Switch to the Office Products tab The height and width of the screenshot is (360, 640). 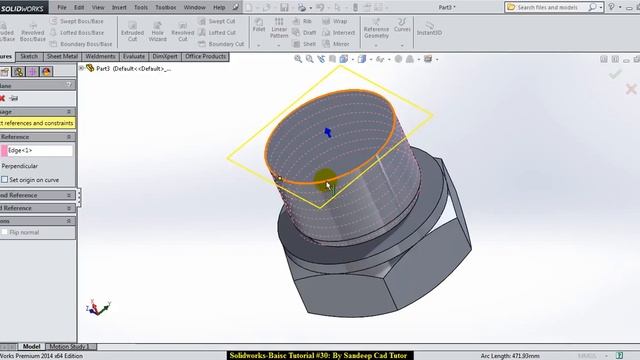(x=205, y=56)
